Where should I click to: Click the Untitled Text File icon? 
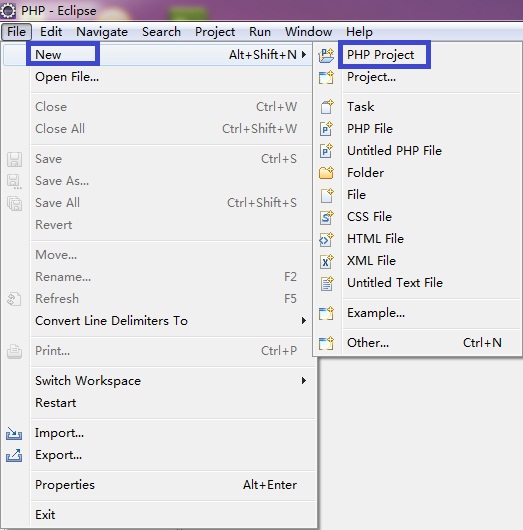click(327, 283)
